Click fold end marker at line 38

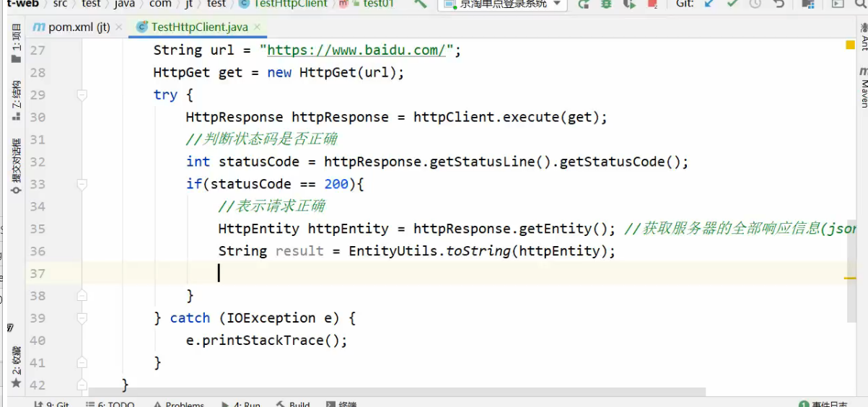point(82,295)
